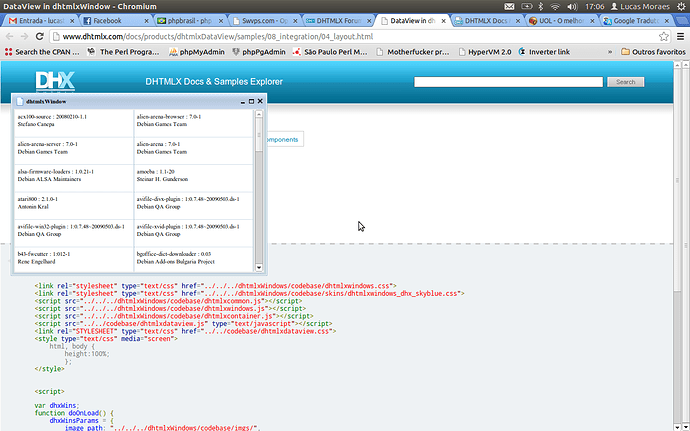Select the alien-arena : 7.0-1 item
Image resolution: width=690 pixels, height=431 pixels.
pyautogui.click(x=193, y=151)
